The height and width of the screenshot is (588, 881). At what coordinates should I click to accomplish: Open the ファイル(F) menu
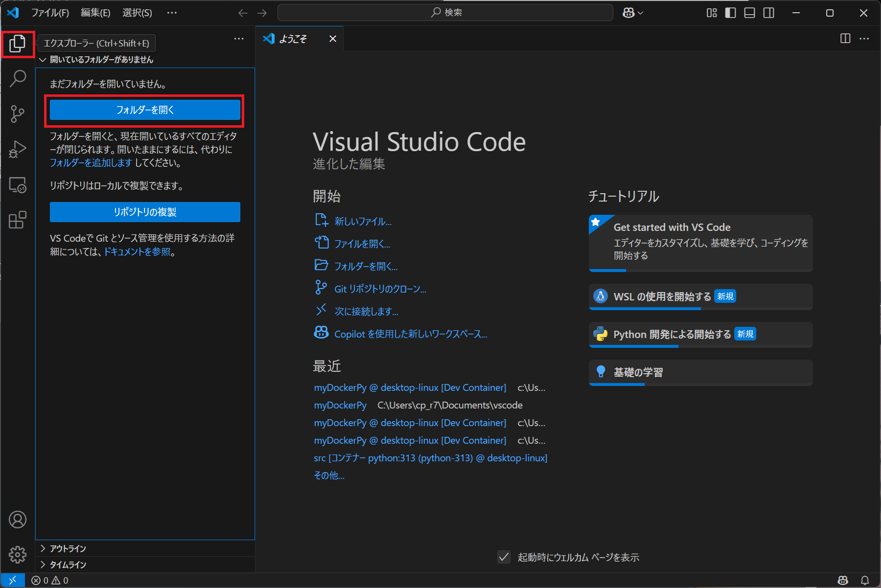click(50, 13)
